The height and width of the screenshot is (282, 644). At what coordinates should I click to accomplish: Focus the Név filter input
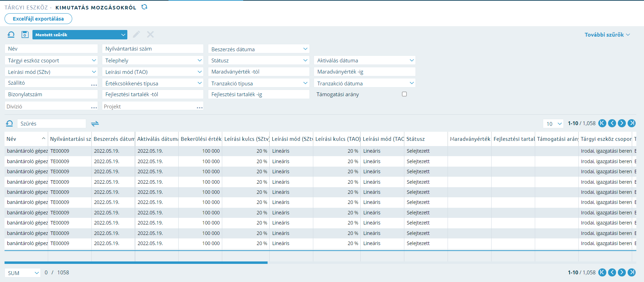(x=51, y=49)
